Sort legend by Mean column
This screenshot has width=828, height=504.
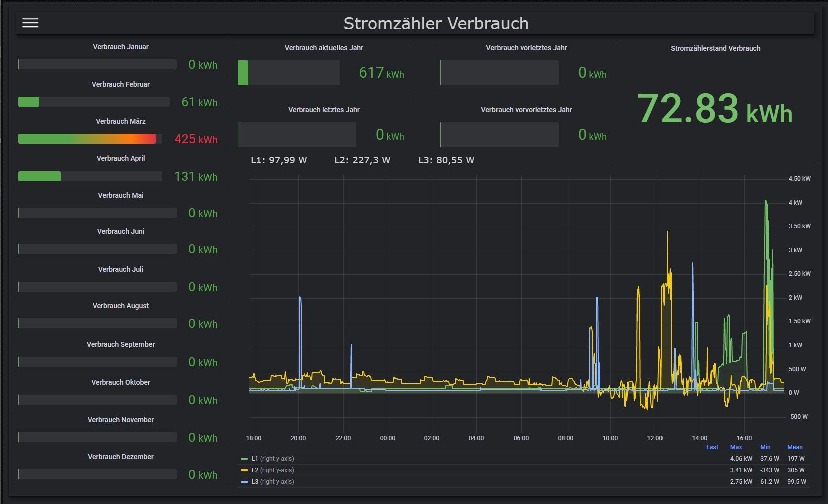[795, 447]
